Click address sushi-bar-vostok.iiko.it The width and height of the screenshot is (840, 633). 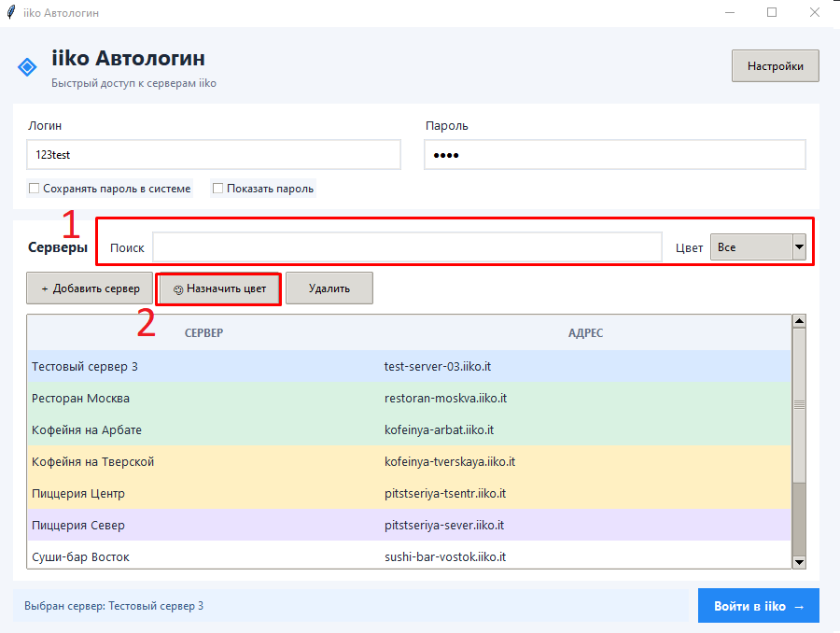click(445, 556)
